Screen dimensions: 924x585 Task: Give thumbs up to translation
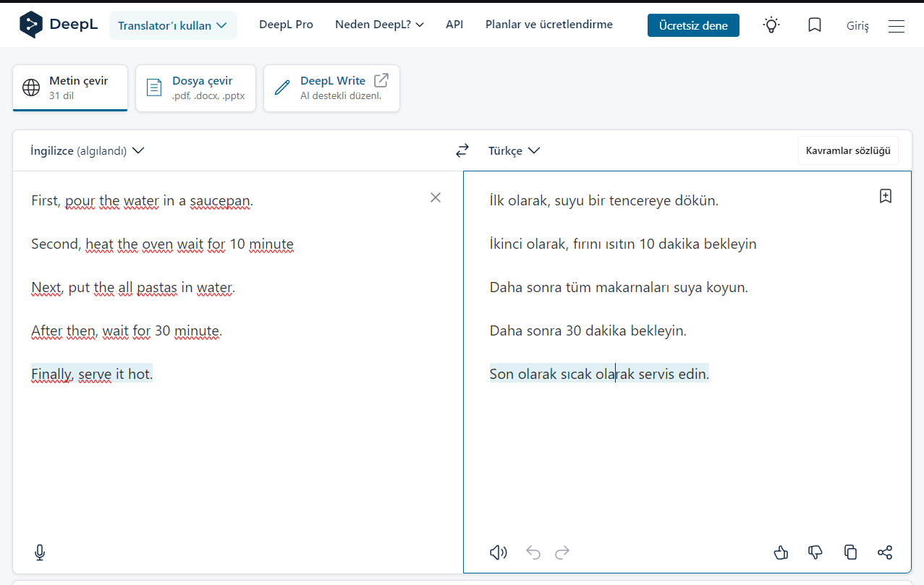point(781,552)
